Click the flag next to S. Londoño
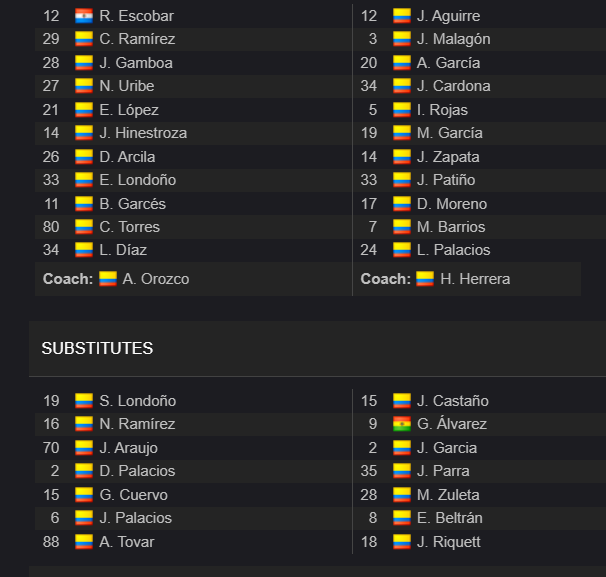Image resolution: width=606 pixels, height=577 pixels. pyautogui.click(x=84, y=401)
